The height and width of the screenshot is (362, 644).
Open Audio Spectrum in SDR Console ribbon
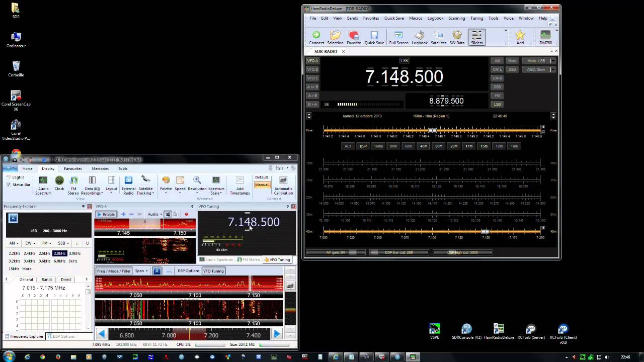(43, 186)
